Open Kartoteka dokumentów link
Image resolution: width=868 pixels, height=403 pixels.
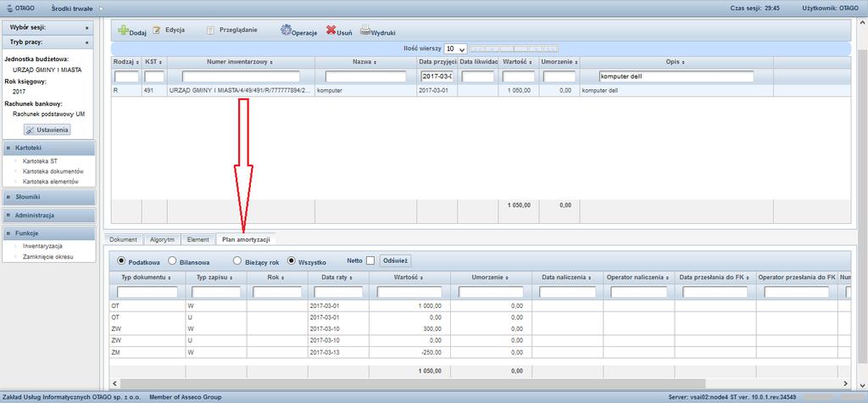53,171
